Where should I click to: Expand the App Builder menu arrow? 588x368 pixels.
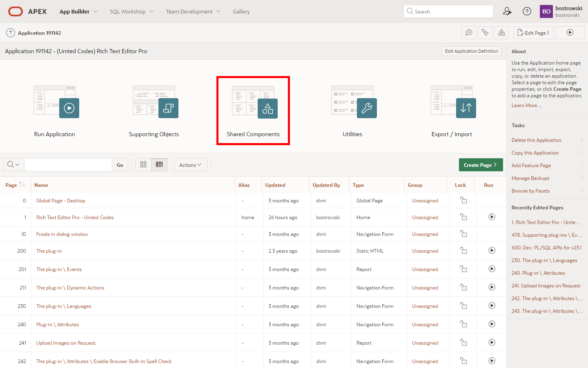click(96, 11)
